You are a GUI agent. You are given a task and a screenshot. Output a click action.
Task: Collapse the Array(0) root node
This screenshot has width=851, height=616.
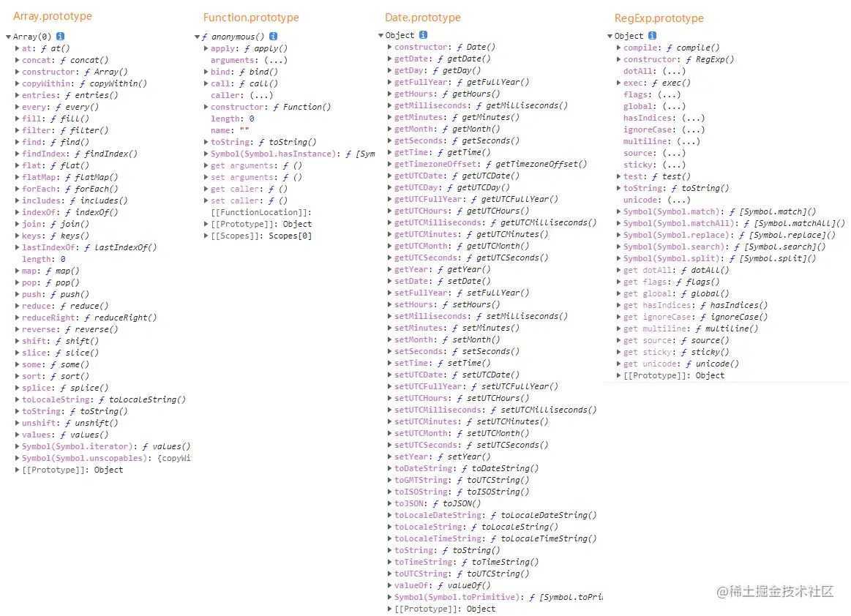tap(8, 37)
